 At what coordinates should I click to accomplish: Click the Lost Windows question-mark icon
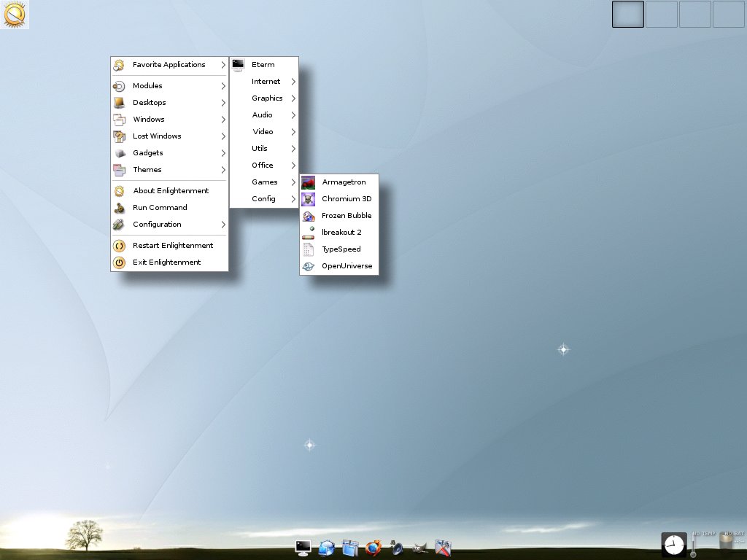point(119,136)
